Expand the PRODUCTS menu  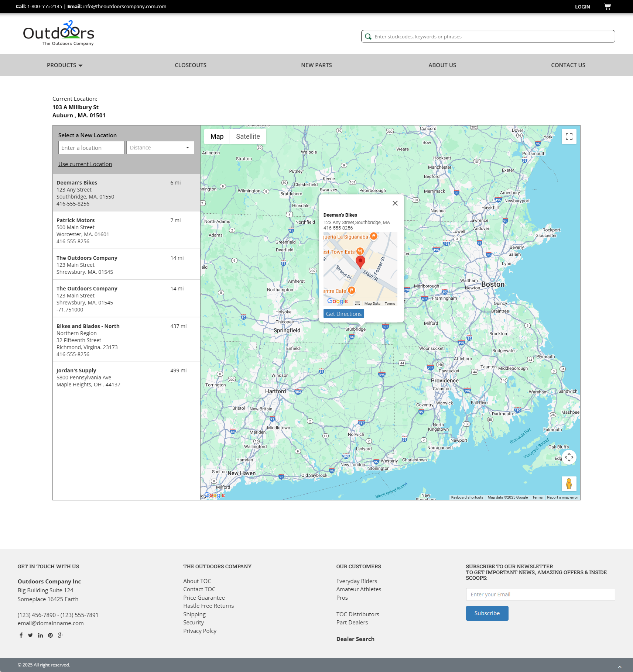click(x=65, y=65)
